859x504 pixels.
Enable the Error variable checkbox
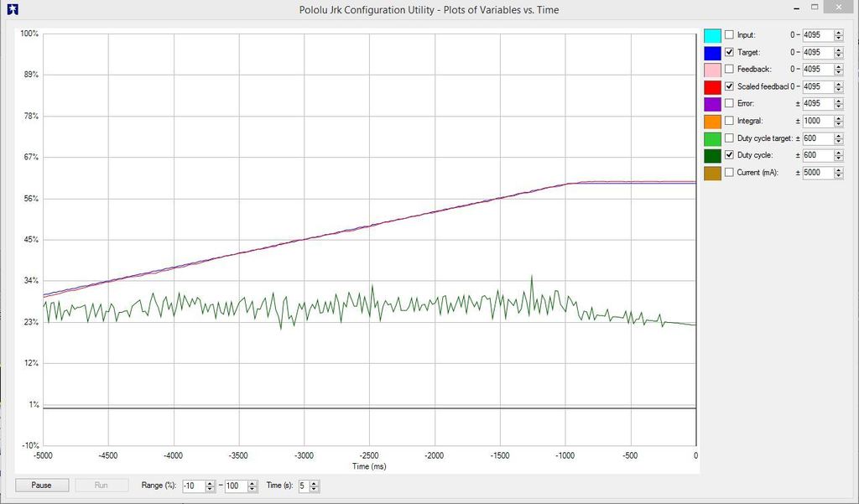tap(729, 103)
